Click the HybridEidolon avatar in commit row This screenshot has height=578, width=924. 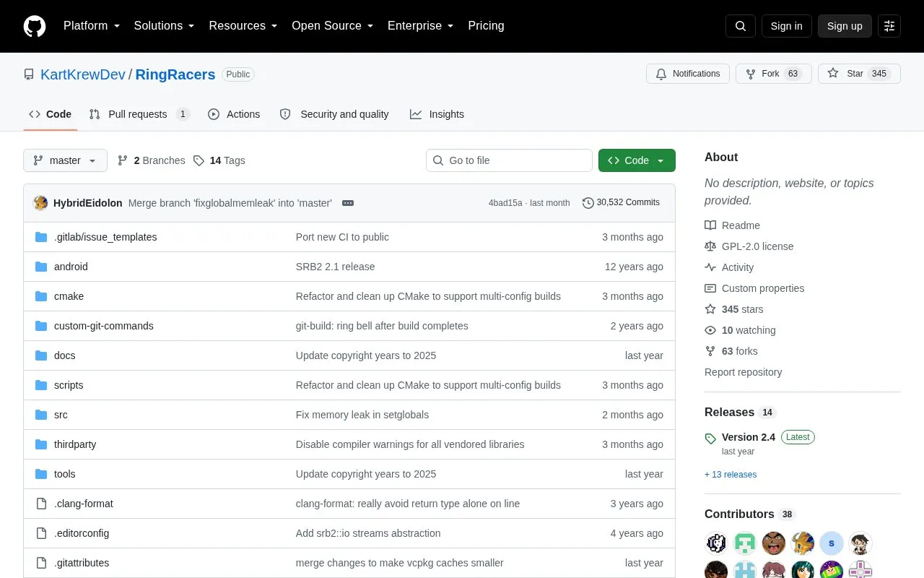[40, 203]
